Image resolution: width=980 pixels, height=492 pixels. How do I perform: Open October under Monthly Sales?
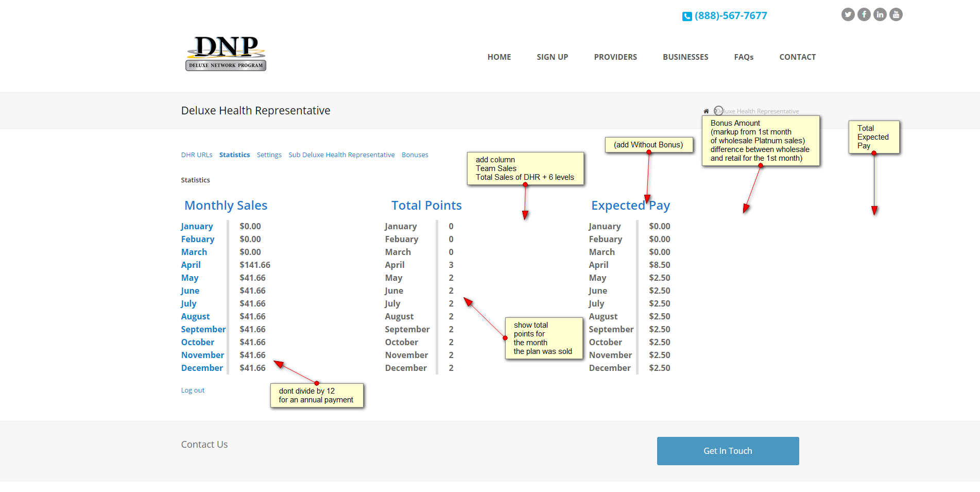[x=198, y=342]
